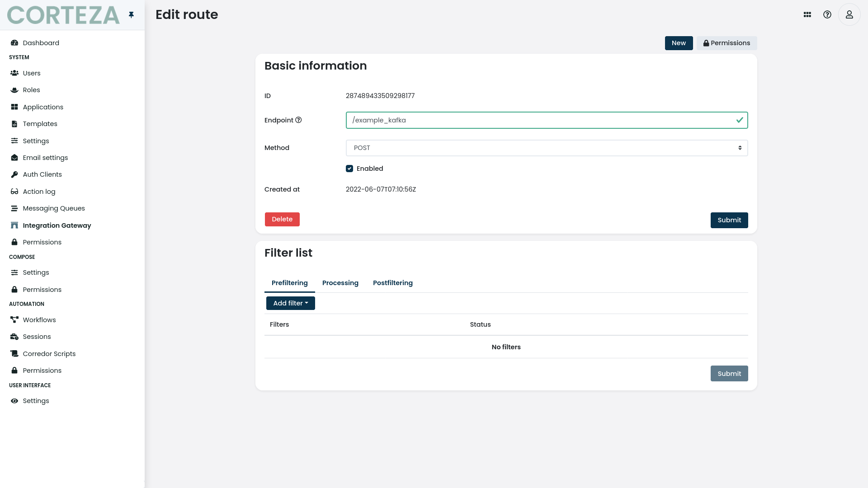Go to Integration Gateway menu item
The height and width of the screenshot is (488, 868).
[x=57, y=225]
